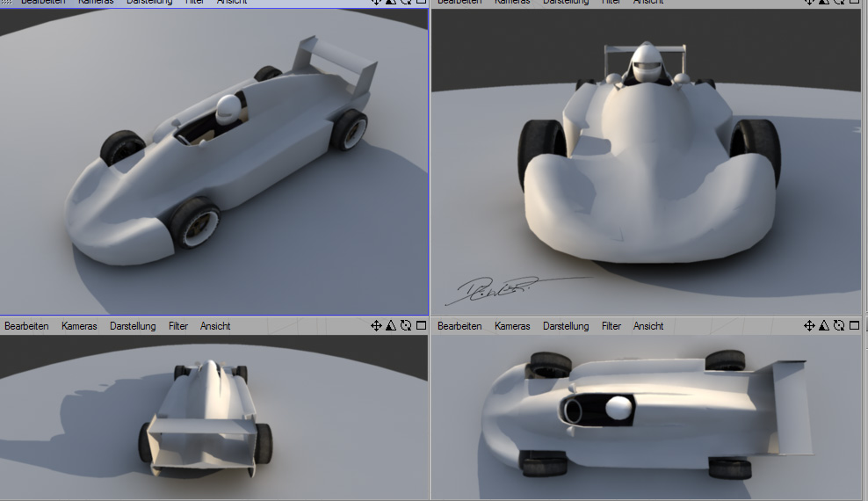Open the Darstellung menu of the top-down viewport
Screen dimensions: 868x501
point(566,326)
